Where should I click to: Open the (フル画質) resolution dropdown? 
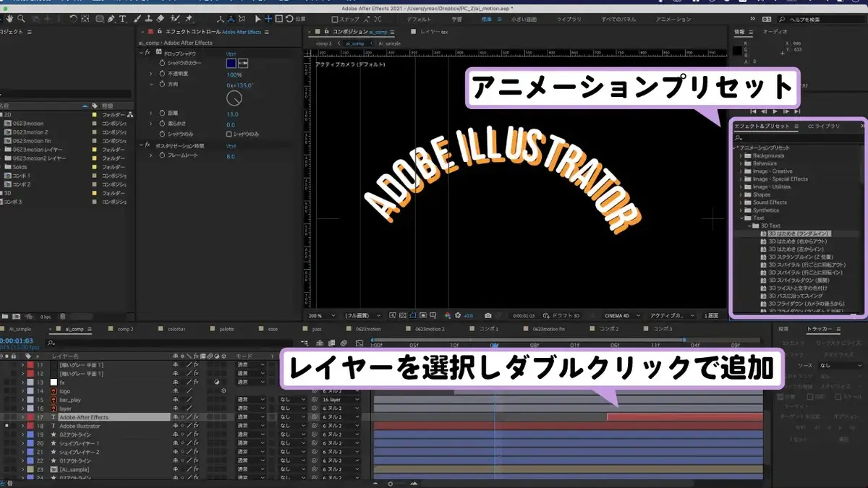click(x=363, y=316)
